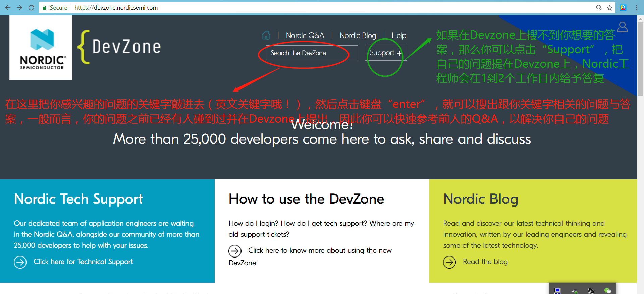Go back using the browser back arrow
This screenshot has width=644, height=294.
(7, 7)
